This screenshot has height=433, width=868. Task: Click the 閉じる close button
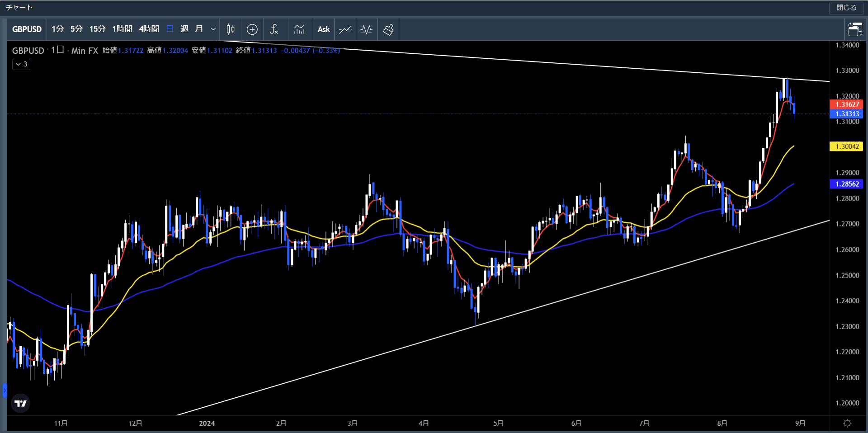pos(846,8)
